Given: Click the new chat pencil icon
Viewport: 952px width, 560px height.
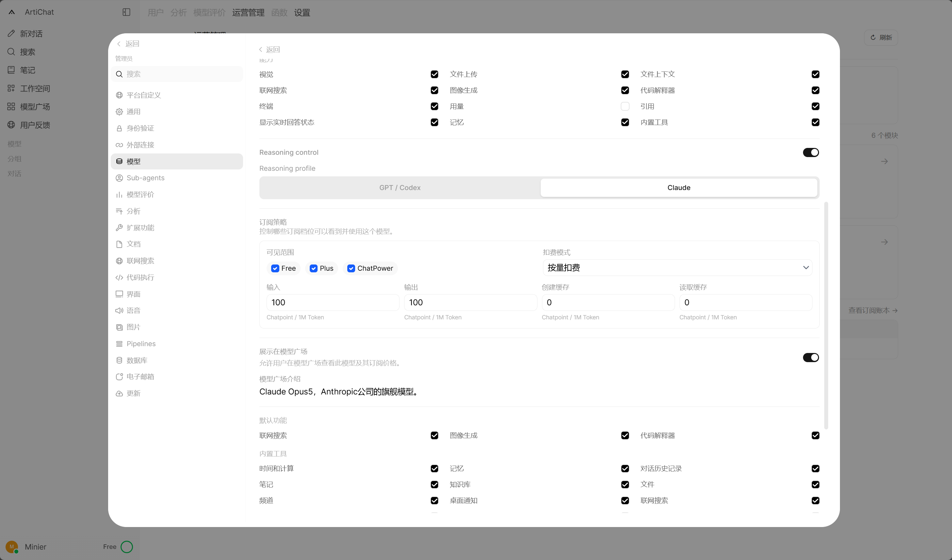Looking at the screenshot, I should 11,34.
